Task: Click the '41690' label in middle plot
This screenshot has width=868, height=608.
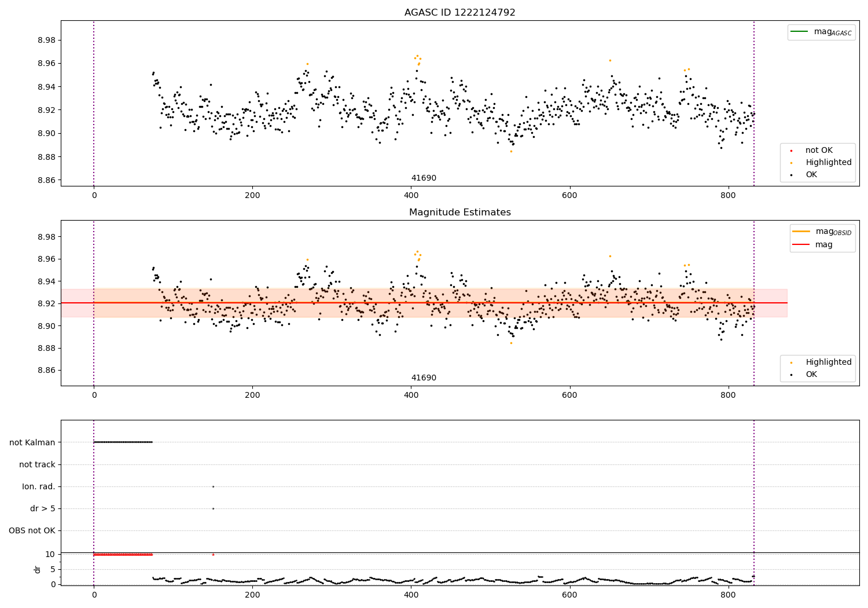Action: click(424, 378)
